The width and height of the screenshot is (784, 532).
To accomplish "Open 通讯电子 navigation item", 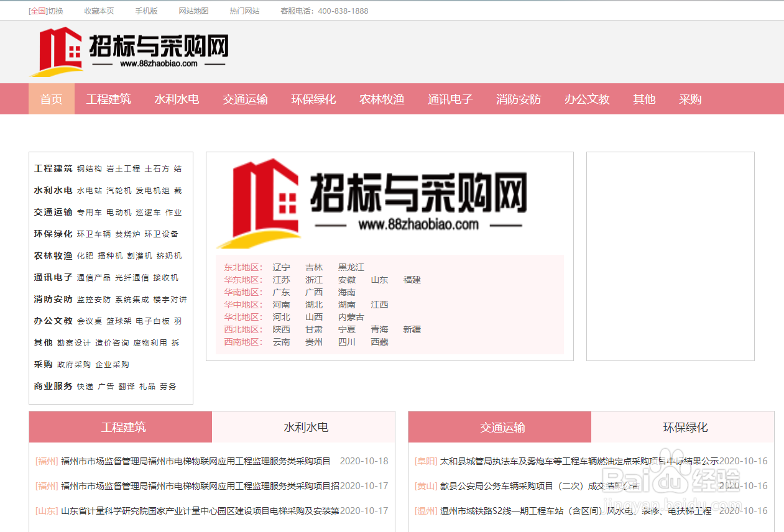I will [450, 99].
